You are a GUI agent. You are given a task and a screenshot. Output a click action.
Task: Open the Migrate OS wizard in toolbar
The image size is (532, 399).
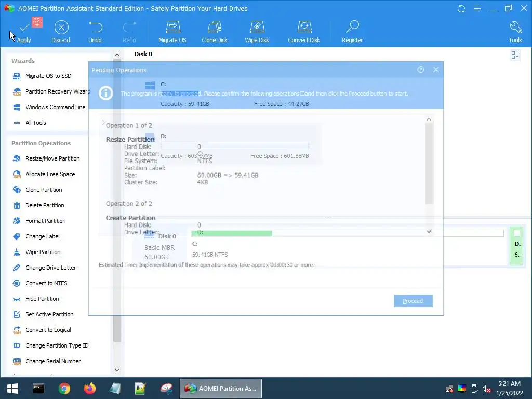click(172, 32)
